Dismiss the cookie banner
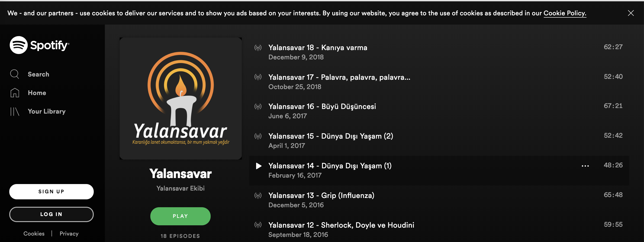The width and height of the screenshot is (644, 242). [x=631, y=13]
